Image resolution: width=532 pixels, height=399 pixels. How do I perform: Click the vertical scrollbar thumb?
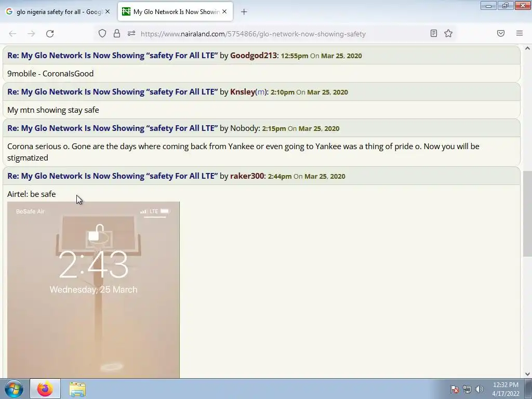coord(527,214)
